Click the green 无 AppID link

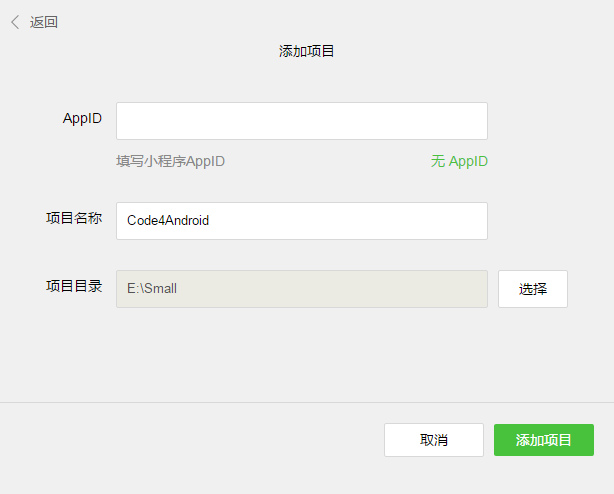point(459,161)
